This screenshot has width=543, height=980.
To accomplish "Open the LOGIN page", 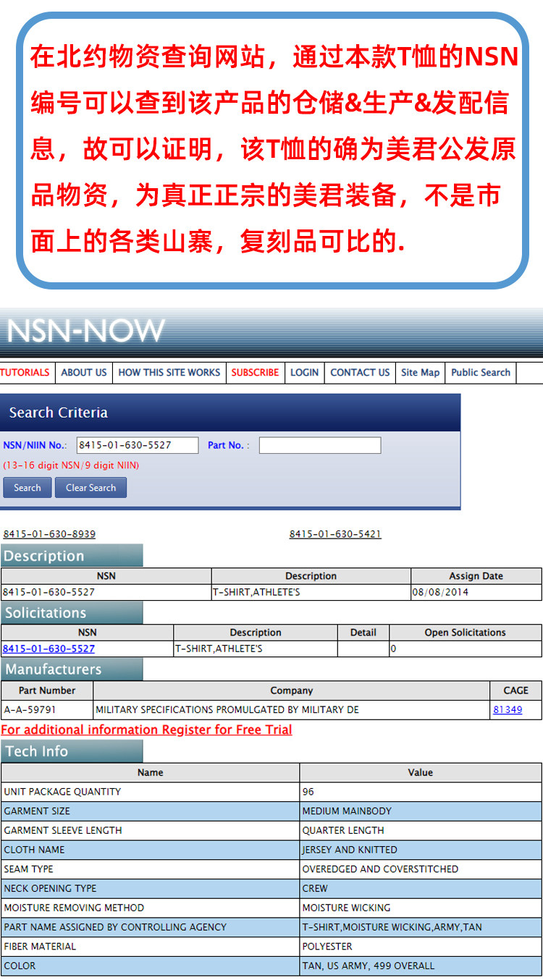I will pyautogui.click(x=304, y=373).
